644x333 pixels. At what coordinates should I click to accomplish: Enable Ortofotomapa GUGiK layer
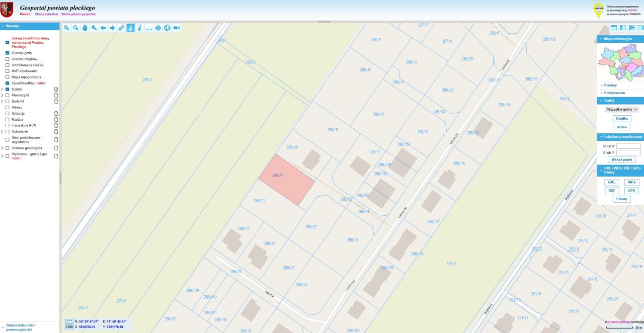tap(8, 65)
